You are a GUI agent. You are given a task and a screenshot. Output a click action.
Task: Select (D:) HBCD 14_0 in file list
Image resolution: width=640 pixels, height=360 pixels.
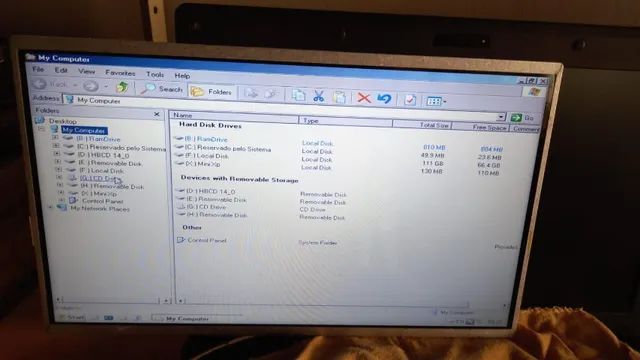click(211, 191)
